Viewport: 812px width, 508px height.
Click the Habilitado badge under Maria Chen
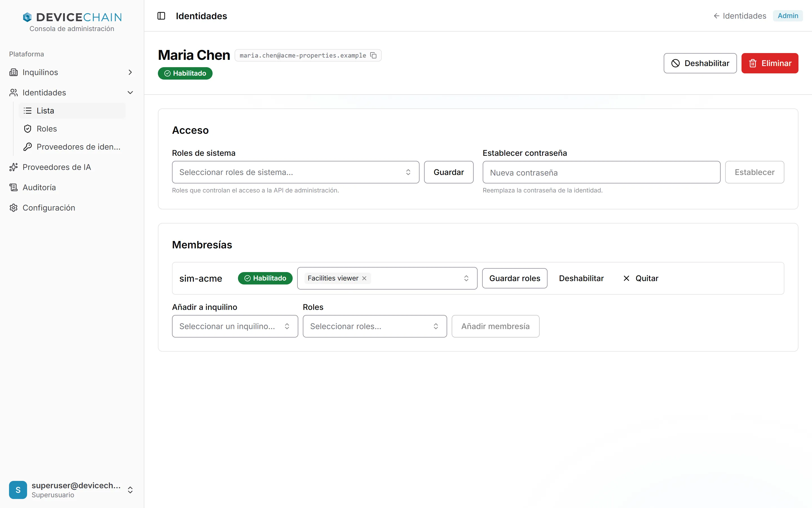(x=185, y=73)
